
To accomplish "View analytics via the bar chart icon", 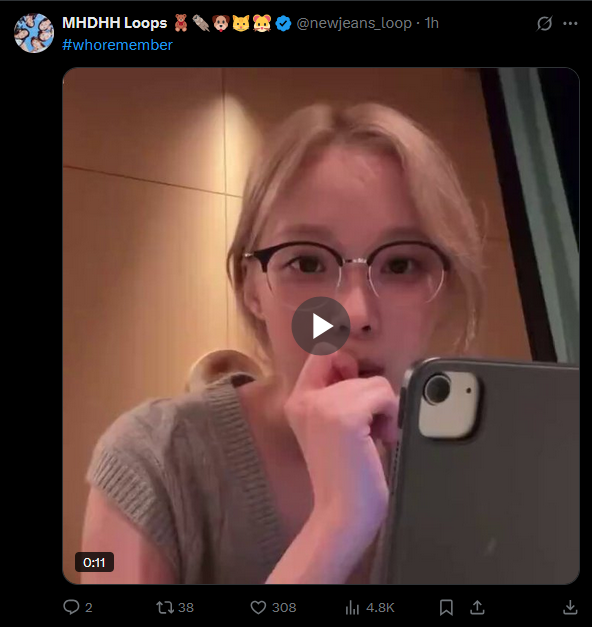I will click(352, 608).
